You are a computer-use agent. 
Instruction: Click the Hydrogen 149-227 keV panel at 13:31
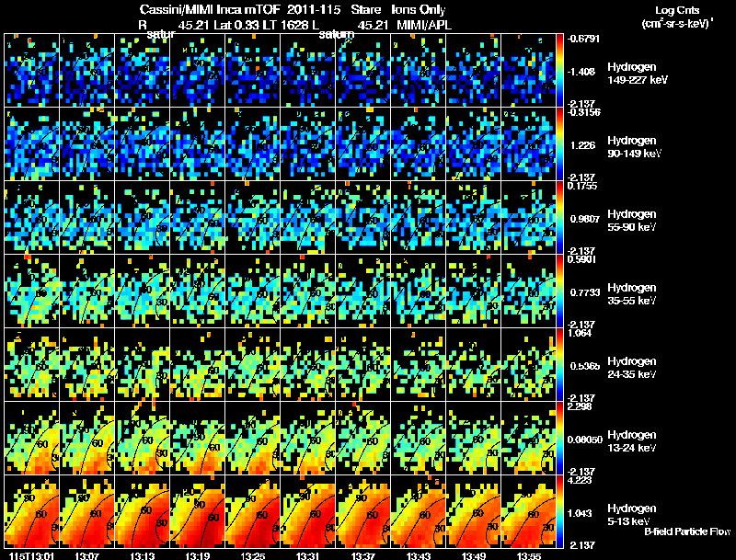[308, 70]
